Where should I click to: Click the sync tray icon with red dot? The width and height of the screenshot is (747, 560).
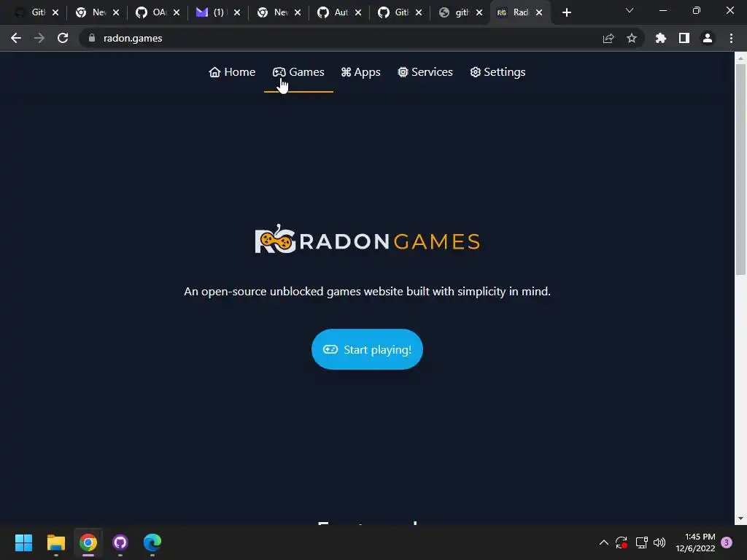[622, 542]
